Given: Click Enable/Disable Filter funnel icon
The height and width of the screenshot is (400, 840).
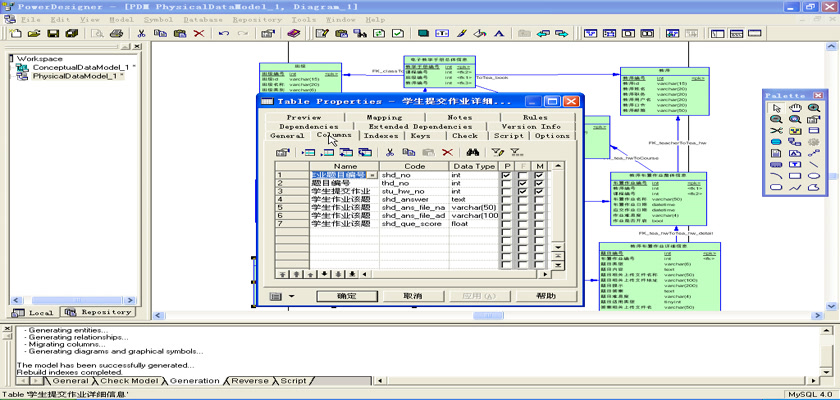Looking at the screenshot, I should pyautogui.click(x=515, y=153).
